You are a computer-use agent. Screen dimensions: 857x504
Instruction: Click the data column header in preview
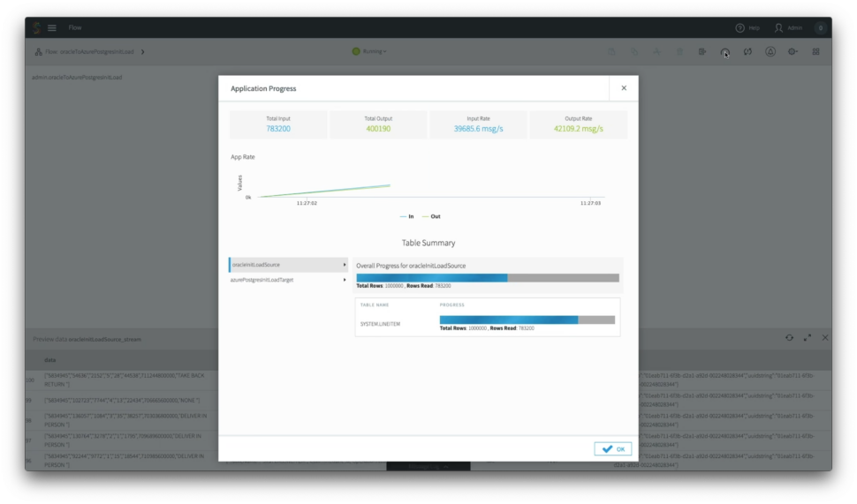[49, 360]
